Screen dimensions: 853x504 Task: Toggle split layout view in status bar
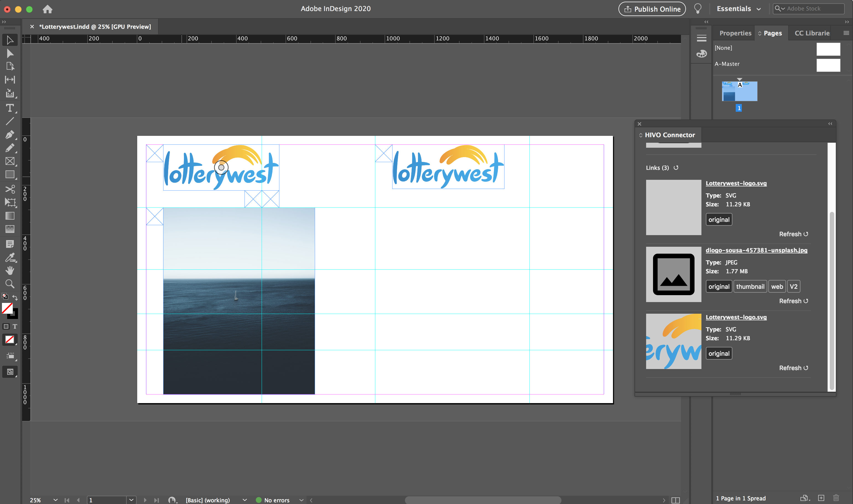(675, 500)
